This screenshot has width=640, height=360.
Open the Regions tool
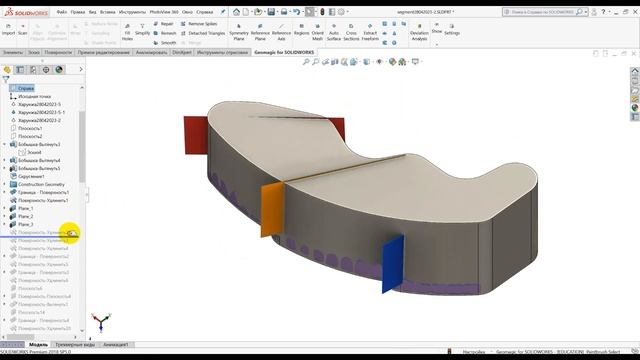pyautogui.click(x=302, y=29)
